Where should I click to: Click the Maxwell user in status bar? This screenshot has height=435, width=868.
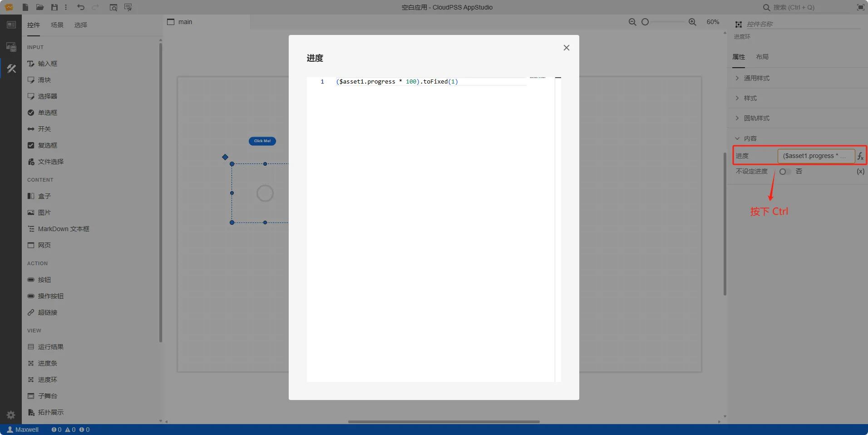tap(23, 430)
